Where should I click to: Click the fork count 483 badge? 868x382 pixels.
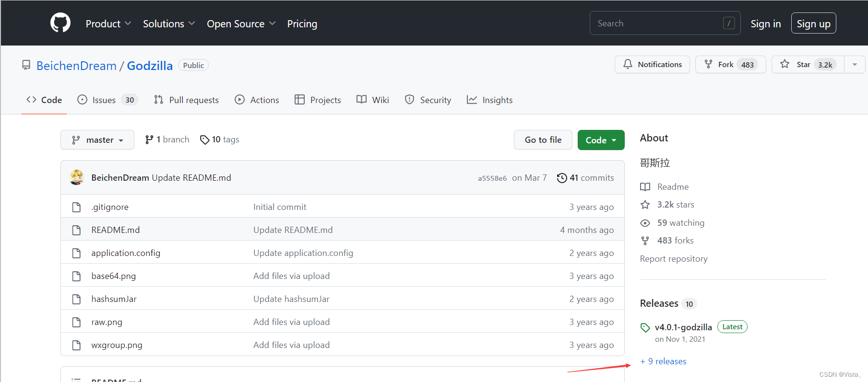747,65
